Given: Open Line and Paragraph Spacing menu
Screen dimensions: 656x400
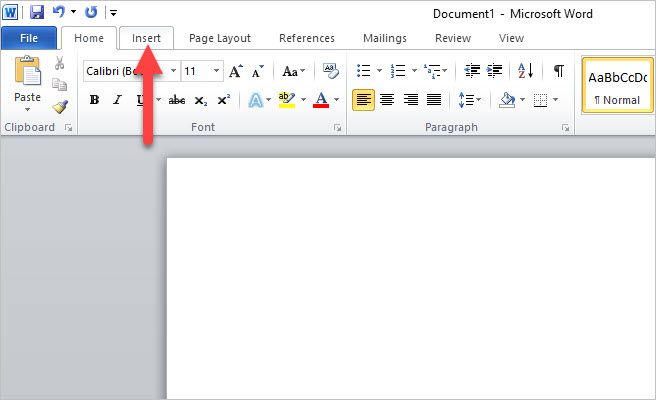Looking at the screenshot, I should 469,100.
